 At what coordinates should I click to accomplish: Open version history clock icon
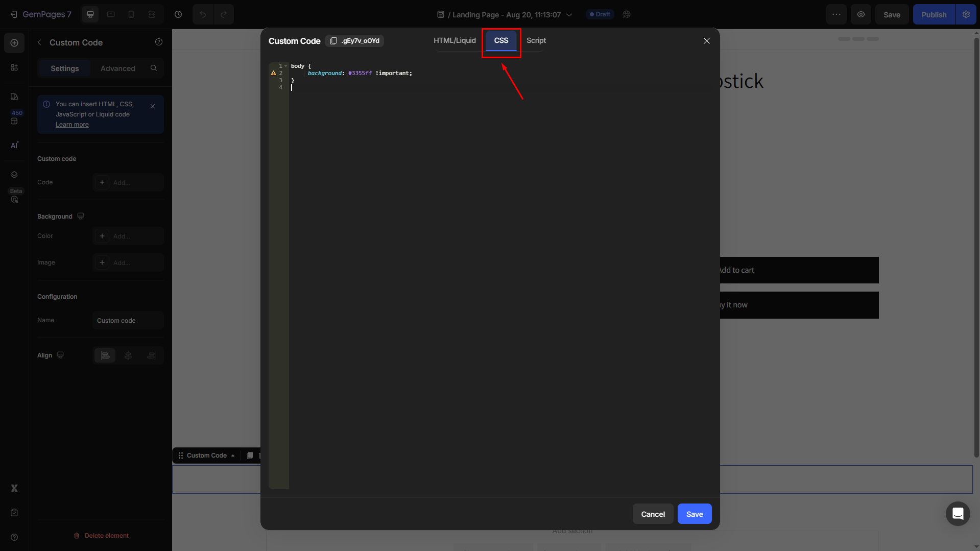pyautogui.click(x=178, y=14)
